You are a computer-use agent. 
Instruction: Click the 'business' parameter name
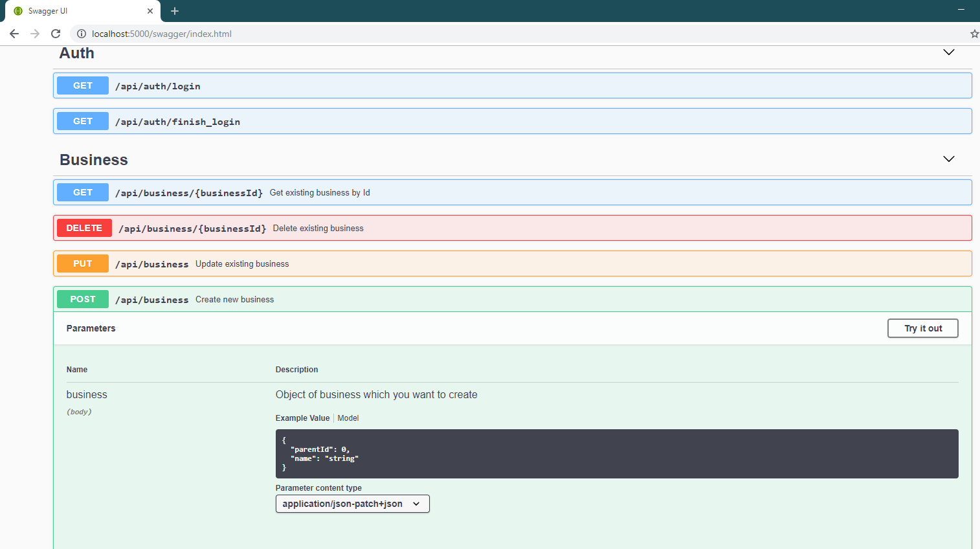pos(87,395)
